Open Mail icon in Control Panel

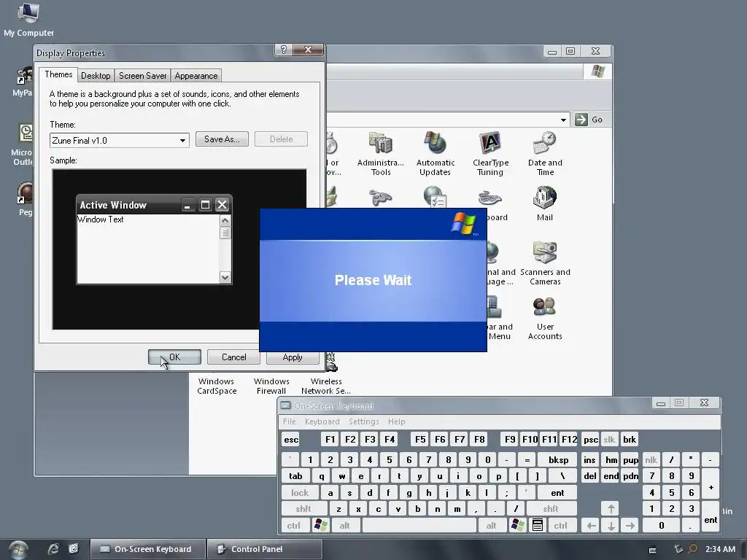(544, 204)
